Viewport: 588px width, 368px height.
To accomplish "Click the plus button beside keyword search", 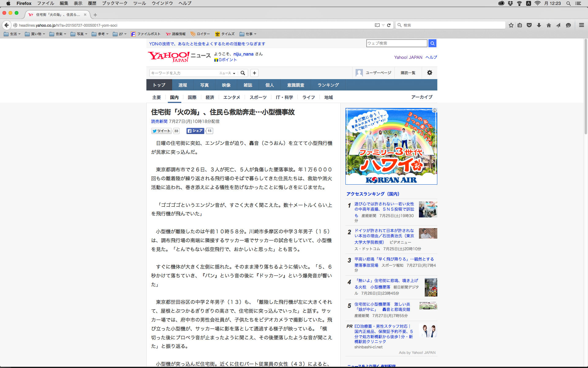I will pyautogui.click(x=254, y=73).
